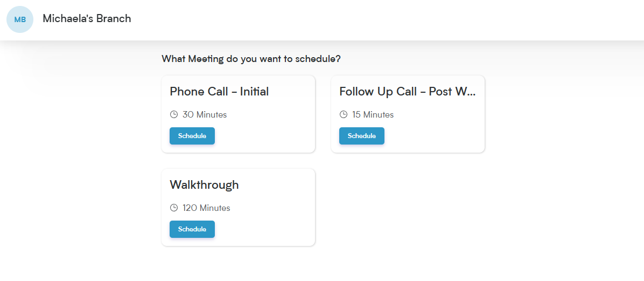This screenshot has height=281, width=644.
Task: Click the Walkthrough card heading
Action: [204, 185]
